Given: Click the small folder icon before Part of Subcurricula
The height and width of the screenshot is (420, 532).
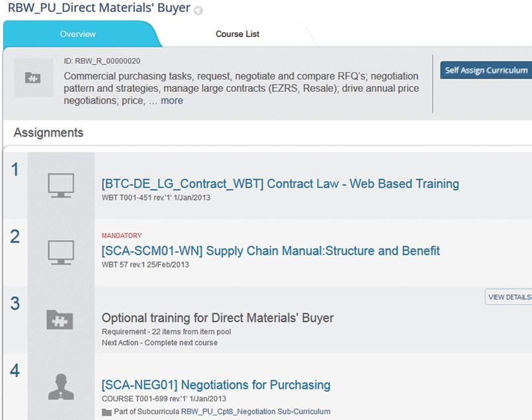Looking at the screenshot, I should tap(107, 412).
